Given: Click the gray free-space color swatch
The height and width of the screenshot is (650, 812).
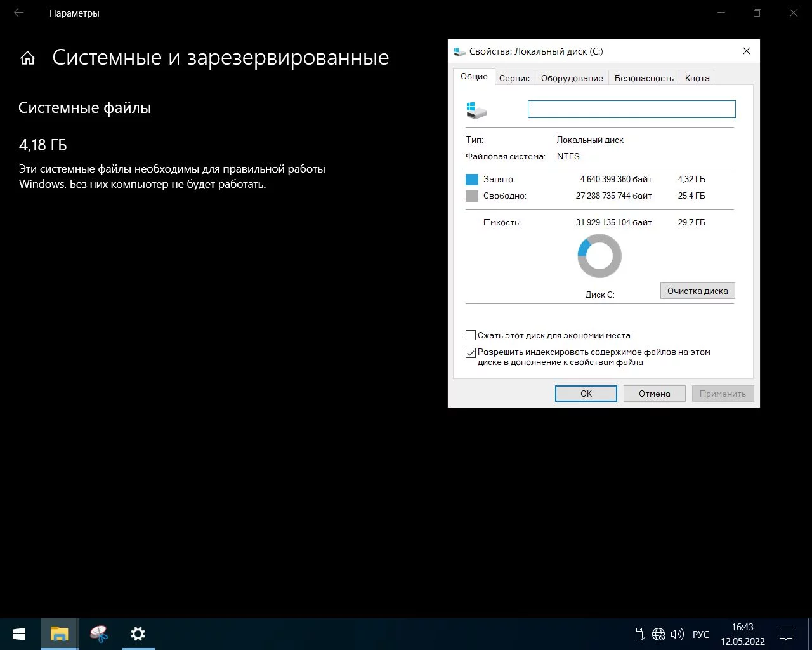Looking at the screenshot, I should click(x=472, y=196).
